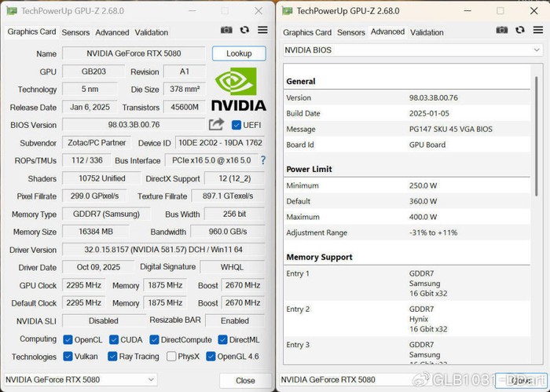The image size is (550, 392).
Task: Click the Default power limit 360.0 W
Action: (423, 201)
